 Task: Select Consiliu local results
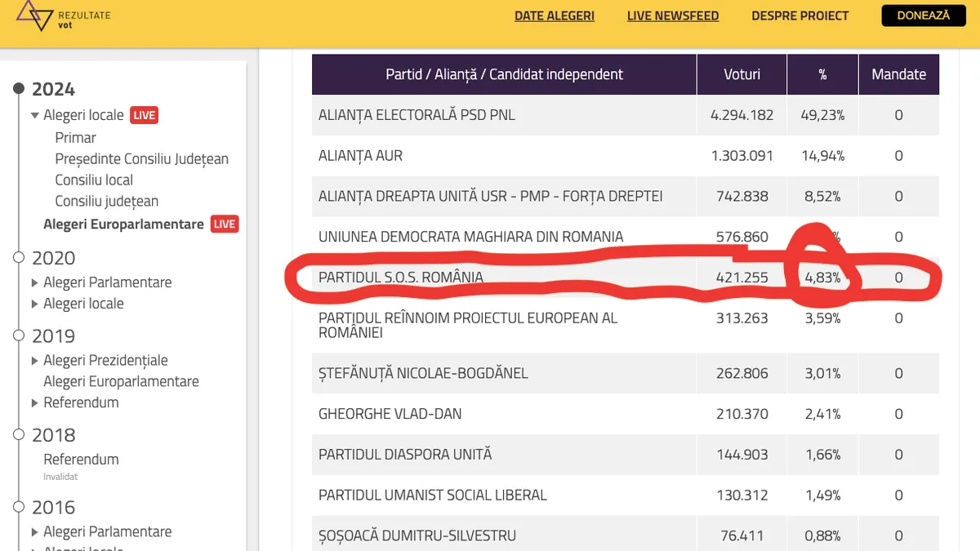click(x=93, y=180)
